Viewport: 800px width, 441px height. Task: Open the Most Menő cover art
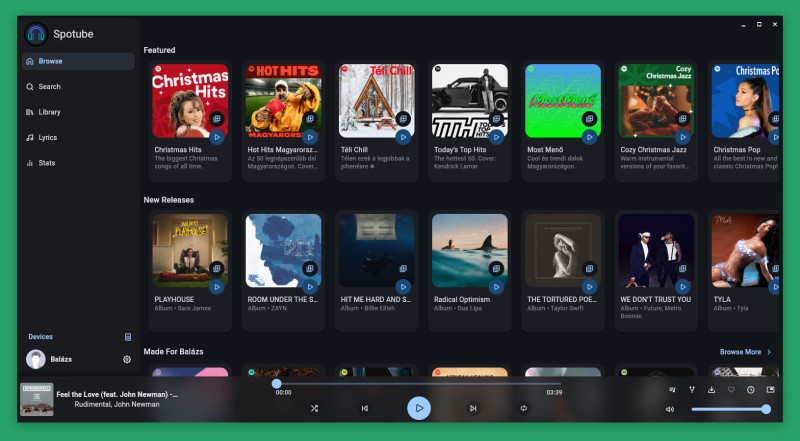tap(563, 101)
